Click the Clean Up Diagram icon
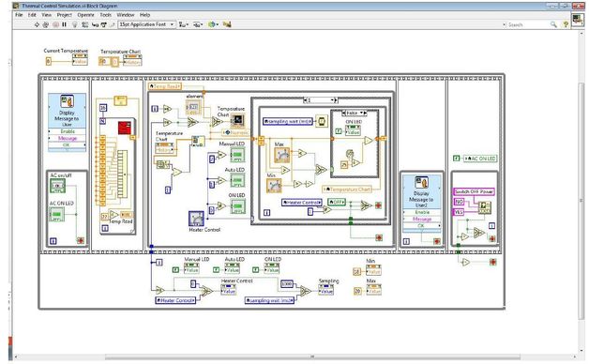The image size is (589, 364). point(227,24)
